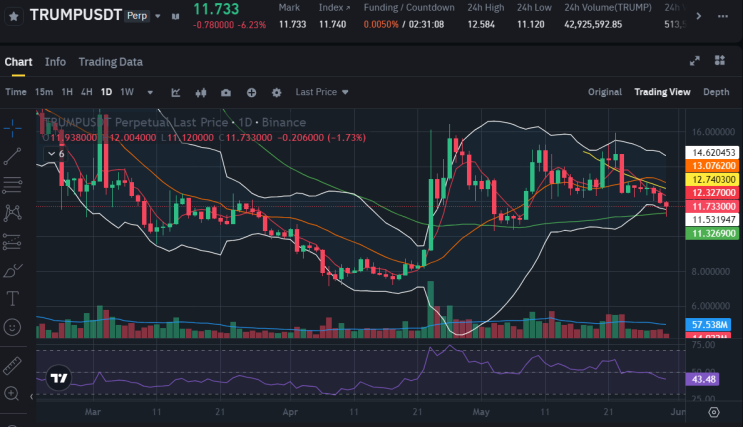Open the emoji sticker tool

12,327
